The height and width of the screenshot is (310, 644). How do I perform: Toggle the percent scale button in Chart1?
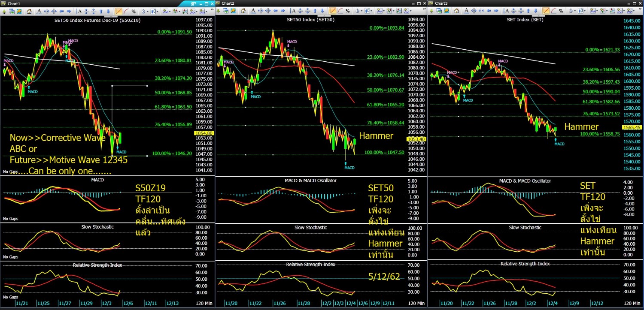tap(134, 11)
